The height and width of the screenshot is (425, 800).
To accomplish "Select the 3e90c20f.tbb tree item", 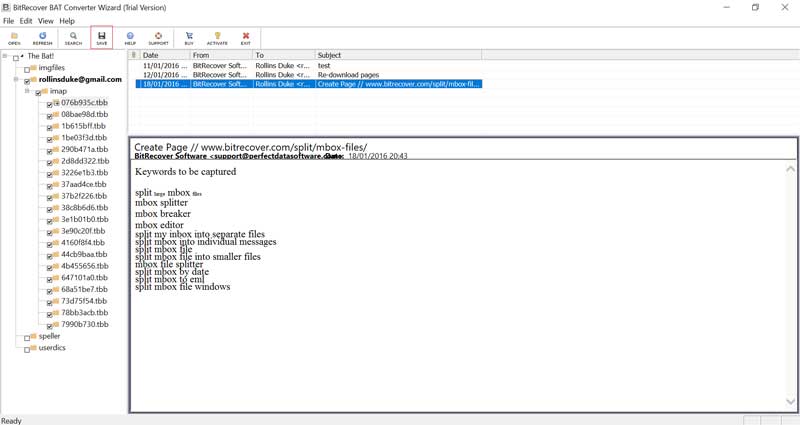I will [83, 231].
